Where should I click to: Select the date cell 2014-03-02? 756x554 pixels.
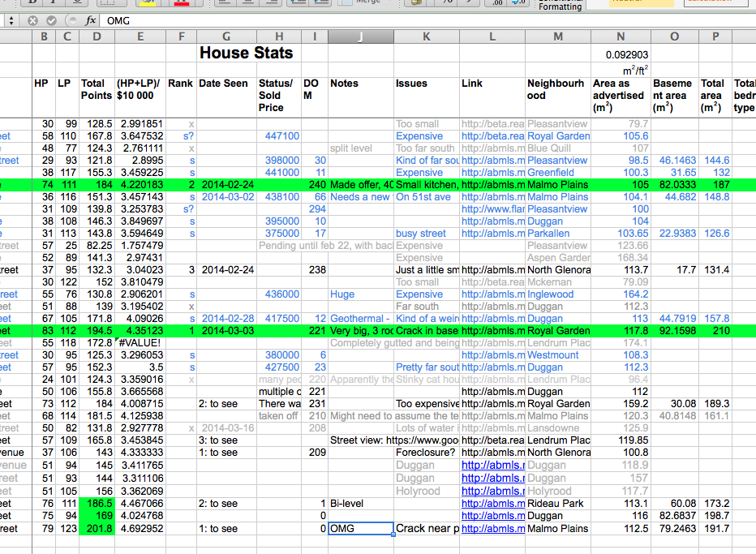click(x=226, y=197)
